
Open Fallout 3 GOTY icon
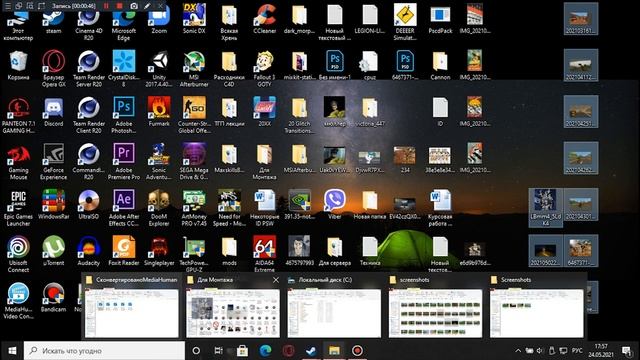click(264, 69)
